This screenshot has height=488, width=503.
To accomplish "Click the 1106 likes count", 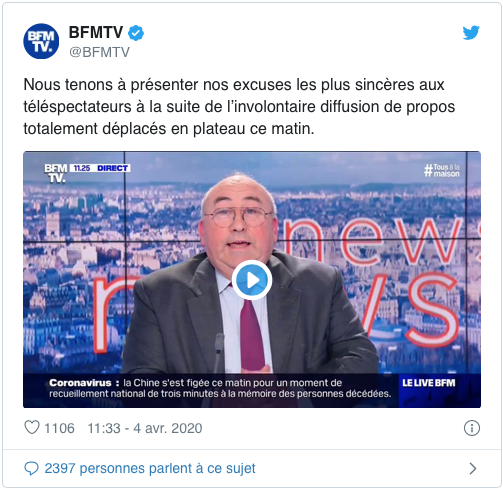I will [59, 428].
